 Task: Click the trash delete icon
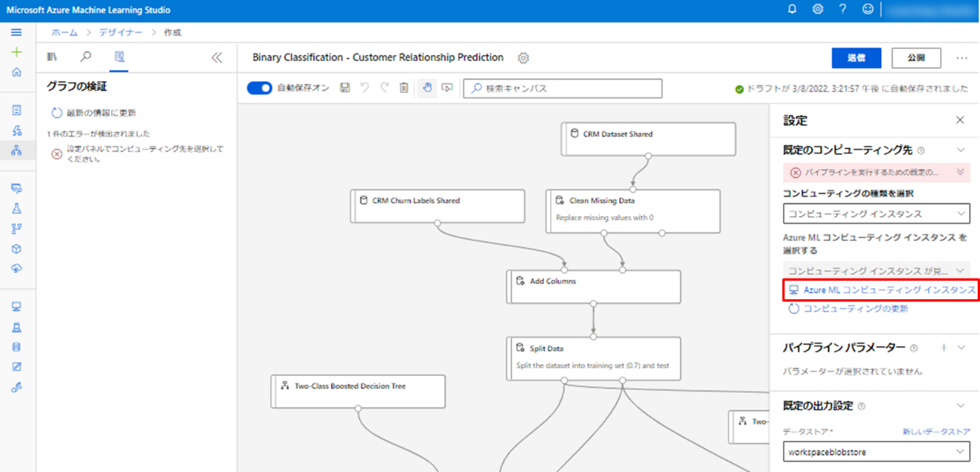(x=404, y=88)
